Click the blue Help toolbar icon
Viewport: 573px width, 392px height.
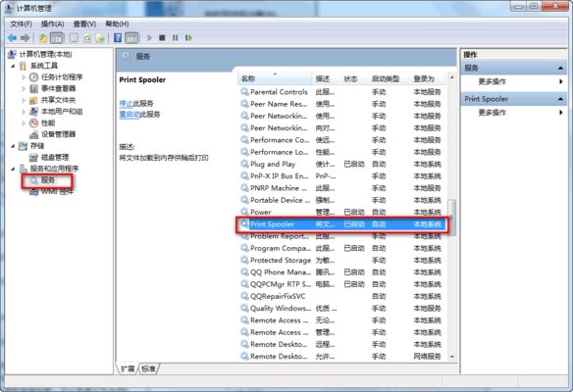(118, 37)
